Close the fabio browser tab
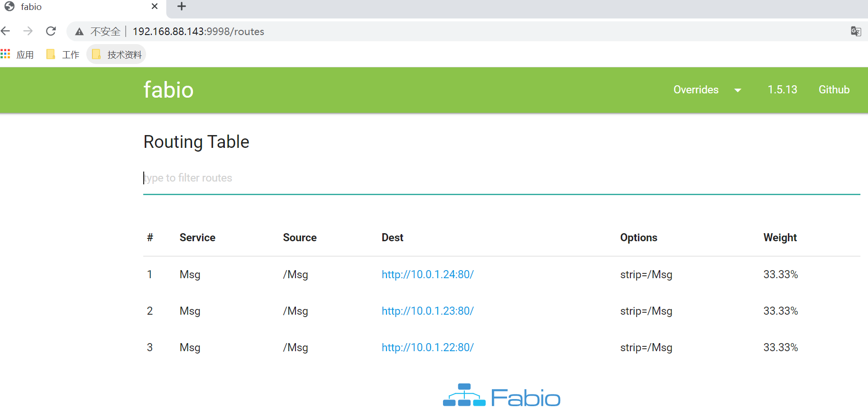 (x=155, y=7)
